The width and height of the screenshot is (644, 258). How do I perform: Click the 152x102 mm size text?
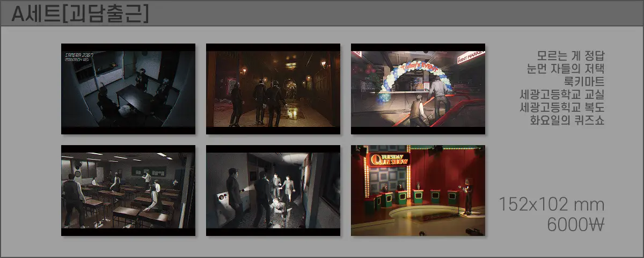[551, 205]
